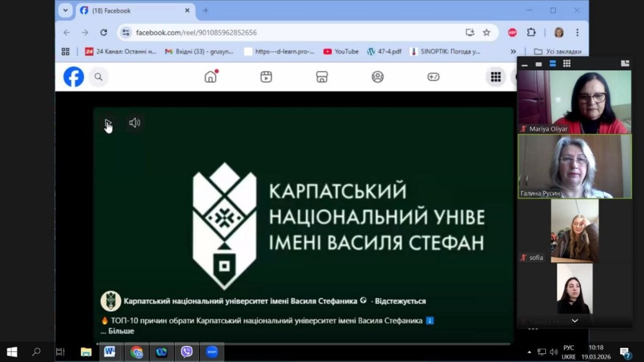The width and height of the screenshot is (644, 362).
Task: Open the YouTube bookmark
Action: [341, 51]
